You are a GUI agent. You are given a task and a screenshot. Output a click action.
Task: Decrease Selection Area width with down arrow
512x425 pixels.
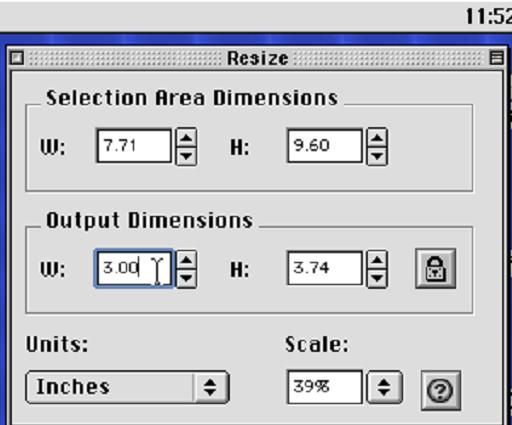point(186,156)
